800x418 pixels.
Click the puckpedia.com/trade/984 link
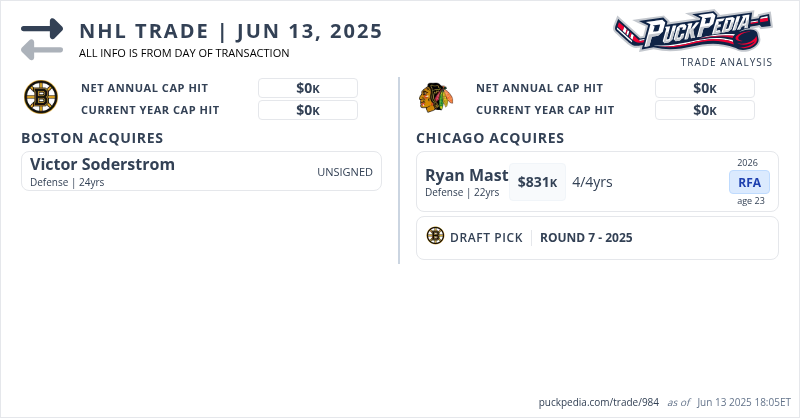[x=598, y=402]
